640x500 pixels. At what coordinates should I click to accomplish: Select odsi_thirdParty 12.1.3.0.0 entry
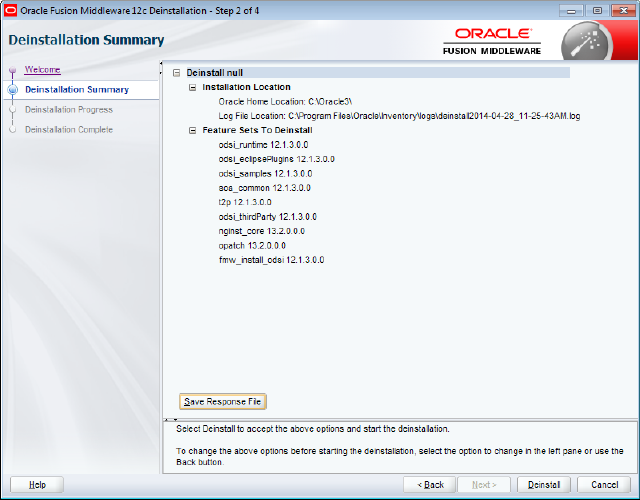tap(267, 217)
